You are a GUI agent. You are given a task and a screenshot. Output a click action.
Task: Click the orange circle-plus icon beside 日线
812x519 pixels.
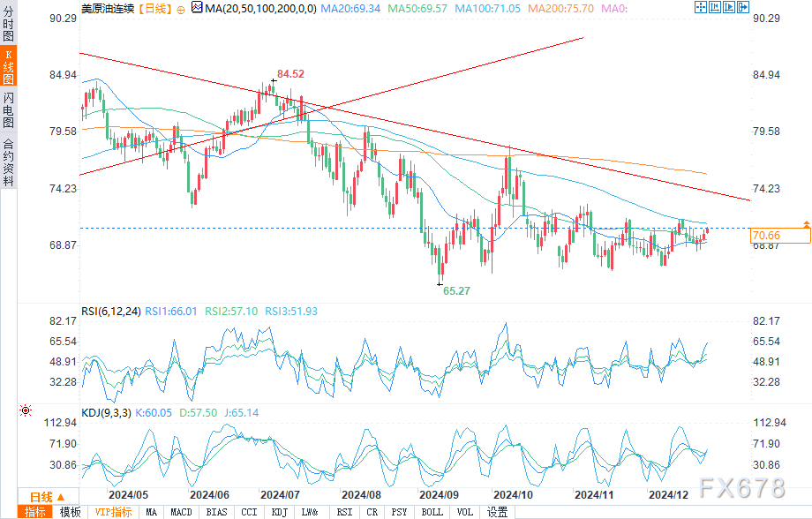coord(181,8)
